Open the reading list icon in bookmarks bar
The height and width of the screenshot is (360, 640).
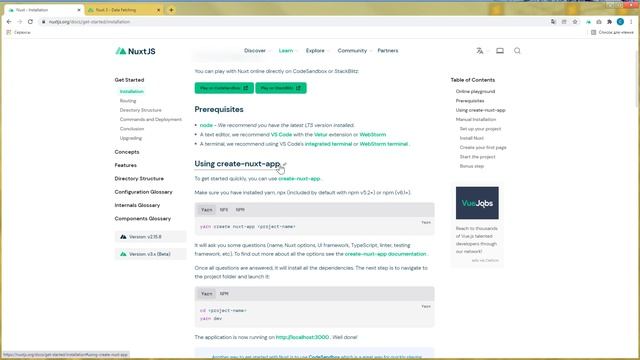pos(593,32)
